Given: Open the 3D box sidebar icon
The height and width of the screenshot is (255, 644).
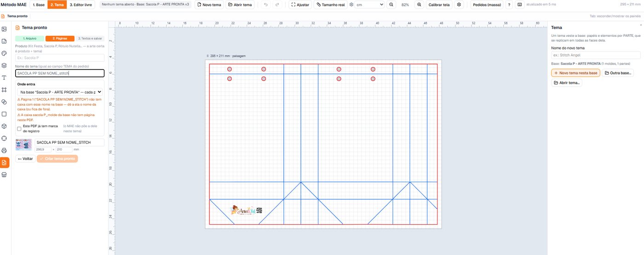Looking at the screenshot, I should click(4, 126).
